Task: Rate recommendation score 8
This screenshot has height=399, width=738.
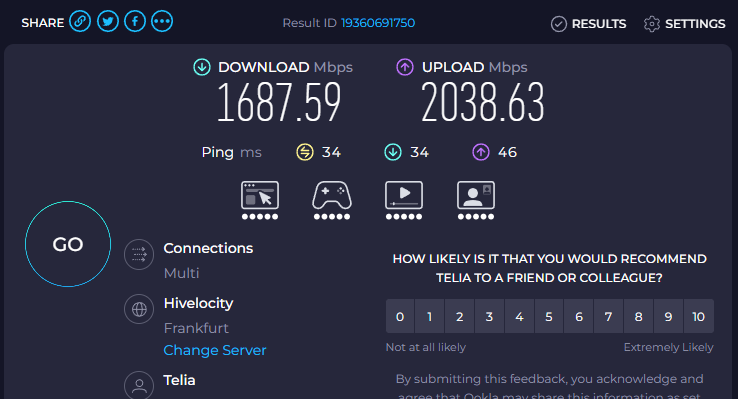Action: click(639, 316)
